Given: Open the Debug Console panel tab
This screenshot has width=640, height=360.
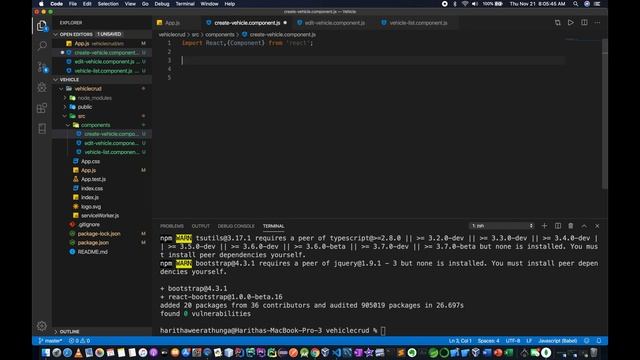Looking at the screenshot, I should [x=236, y=226].
